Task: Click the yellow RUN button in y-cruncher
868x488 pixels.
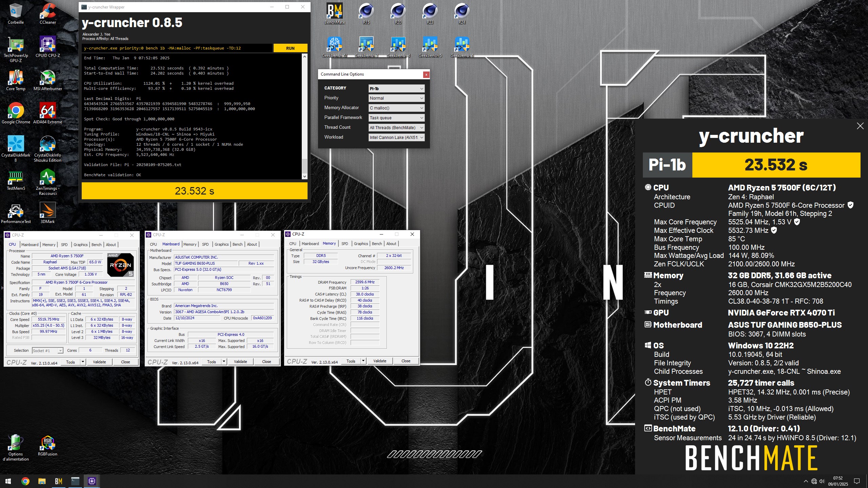Action: 290,48
